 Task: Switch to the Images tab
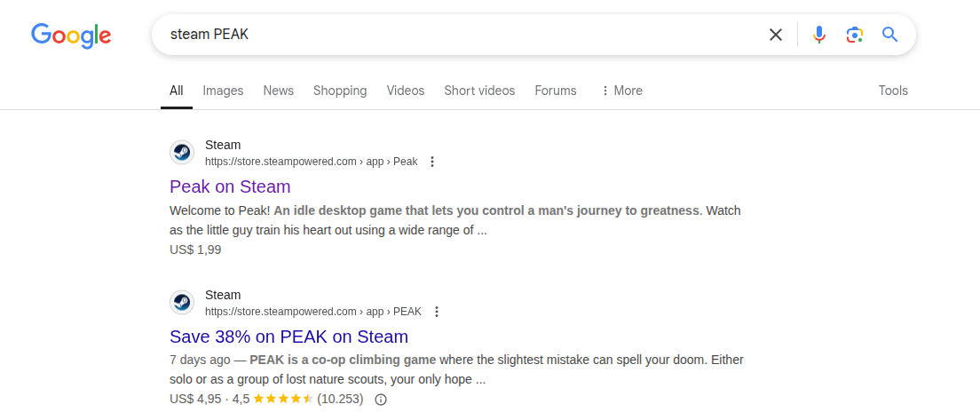tap(223, 91)
